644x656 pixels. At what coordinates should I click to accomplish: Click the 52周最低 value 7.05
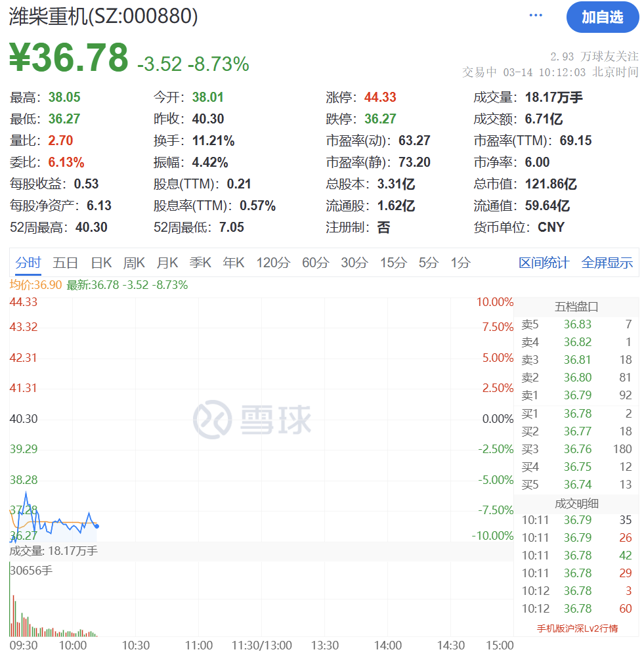coord(231,228)
